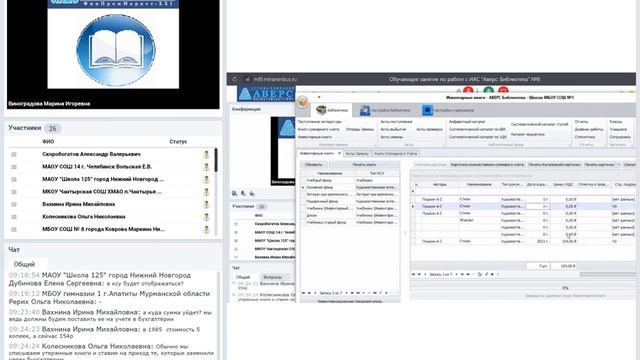Open the quick access toolbar dropdown arrow

pyautogui.click(x=319, y=97)
